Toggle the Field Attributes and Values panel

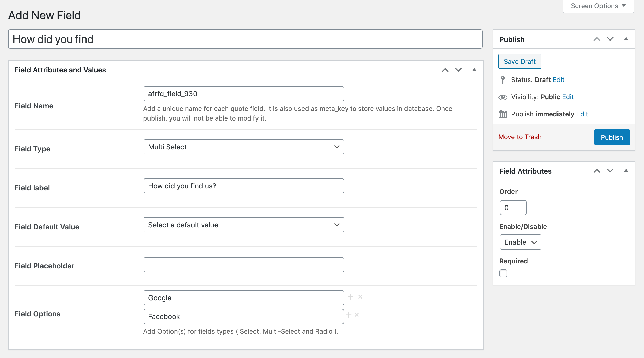click(x=474, y=70)
